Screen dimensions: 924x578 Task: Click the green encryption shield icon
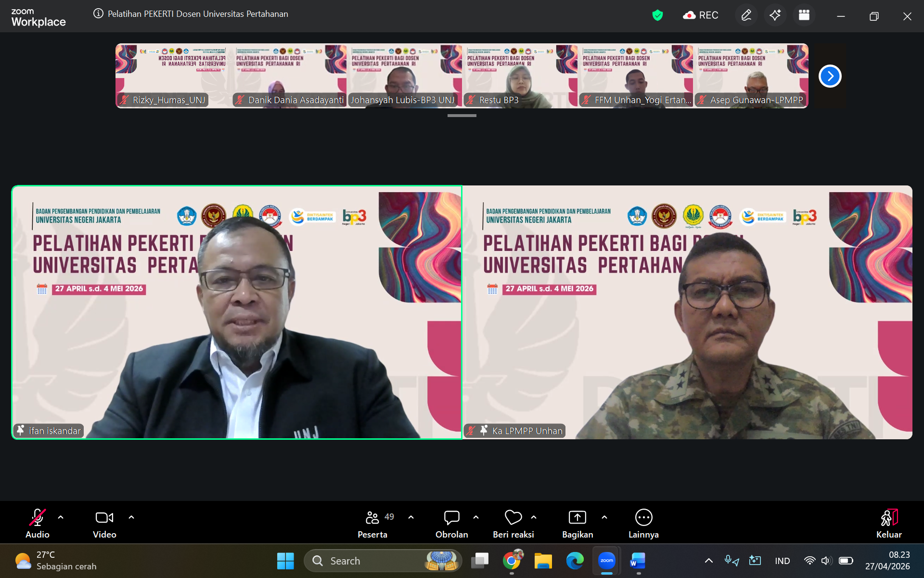tap(657, 15)
